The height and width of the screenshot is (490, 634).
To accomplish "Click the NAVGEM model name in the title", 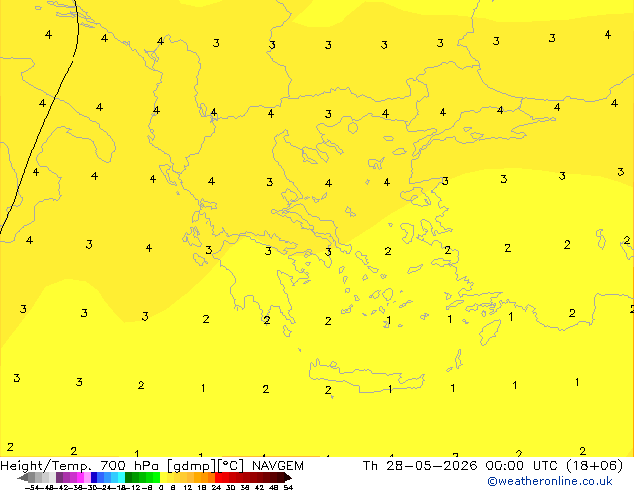I will click(x=278, y=466).
